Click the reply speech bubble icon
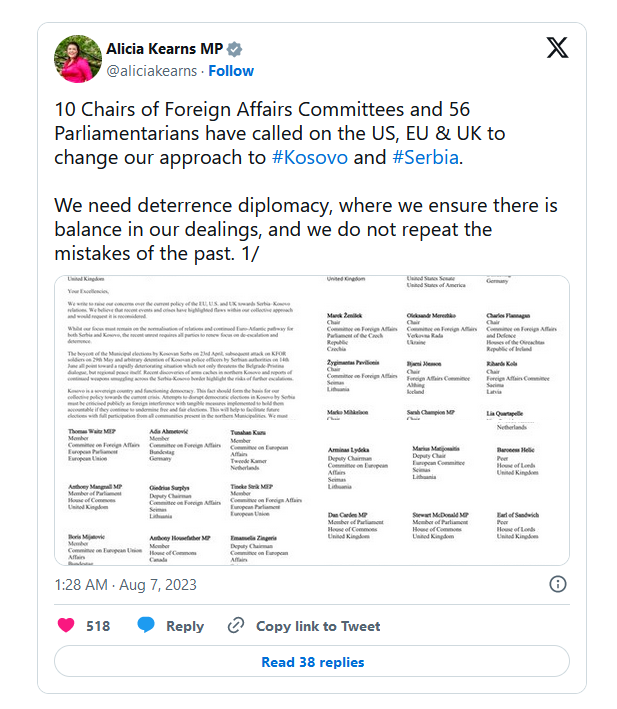 [x=146, y=626]
